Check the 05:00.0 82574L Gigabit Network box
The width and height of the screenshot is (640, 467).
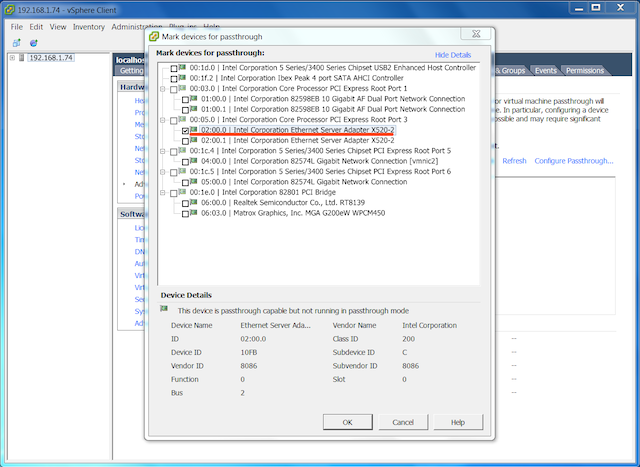tap(185, 182)
